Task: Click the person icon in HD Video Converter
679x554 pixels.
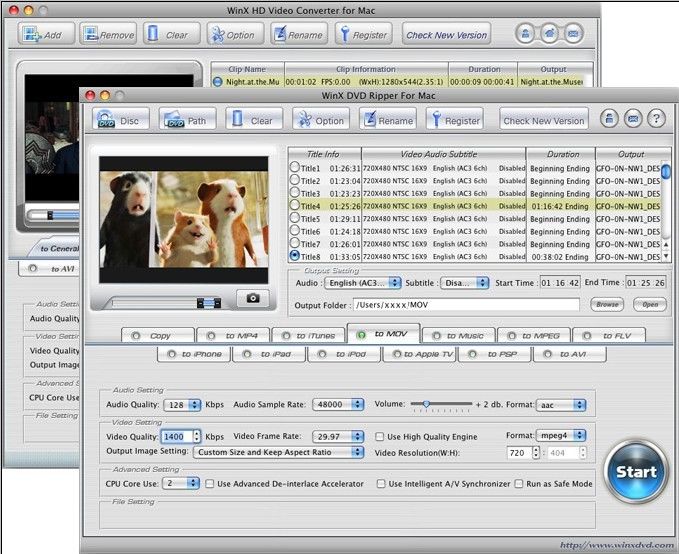Action: tap(525, 33)
